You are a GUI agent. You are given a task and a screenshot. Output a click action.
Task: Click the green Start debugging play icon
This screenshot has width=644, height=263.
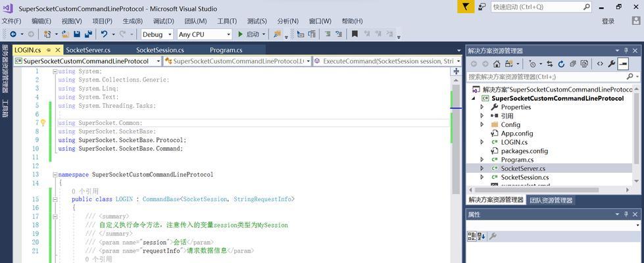coord(240,34)
